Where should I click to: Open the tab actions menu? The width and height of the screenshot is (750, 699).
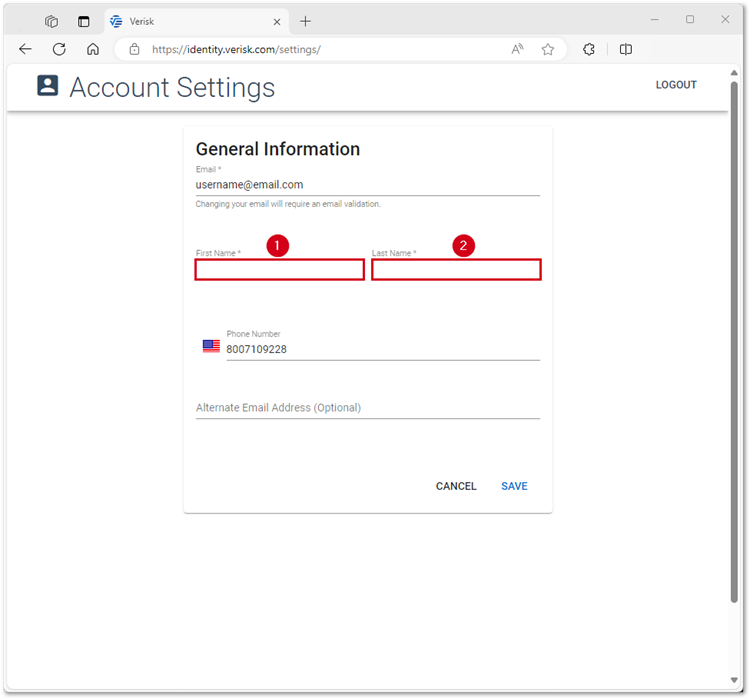tap(83, 21)
